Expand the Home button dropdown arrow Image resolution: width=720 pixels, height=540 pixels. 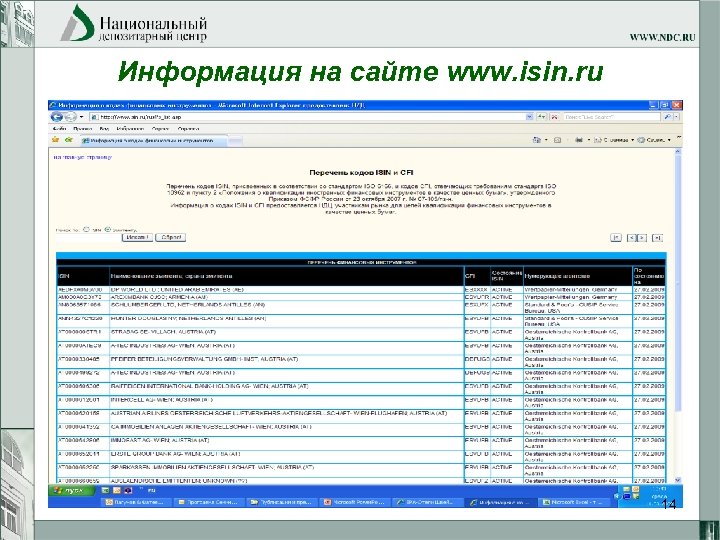(546, 140)
